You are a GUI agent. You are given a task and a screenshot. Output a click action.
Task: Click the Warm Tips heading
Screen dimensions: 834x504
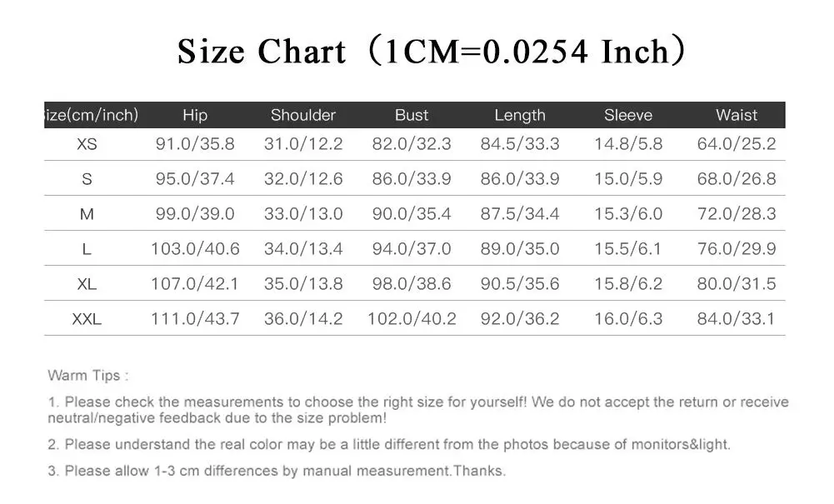88,376
